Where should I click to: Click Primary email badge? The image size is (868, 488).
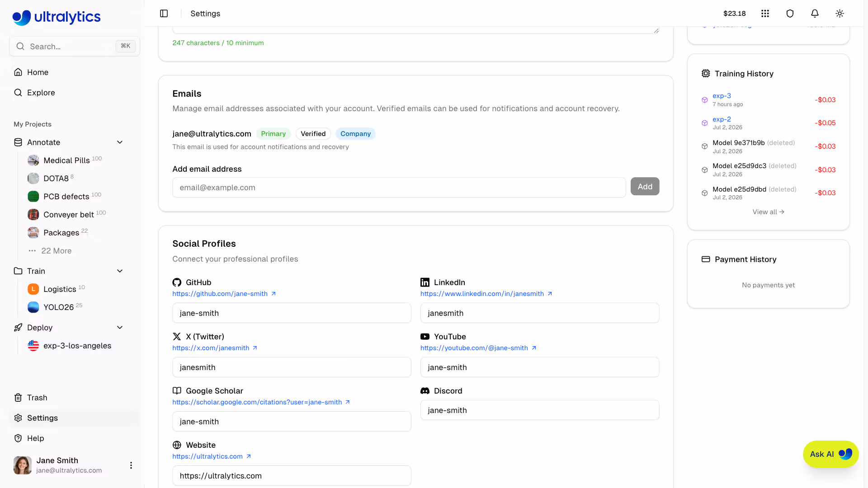coord(273,134)
